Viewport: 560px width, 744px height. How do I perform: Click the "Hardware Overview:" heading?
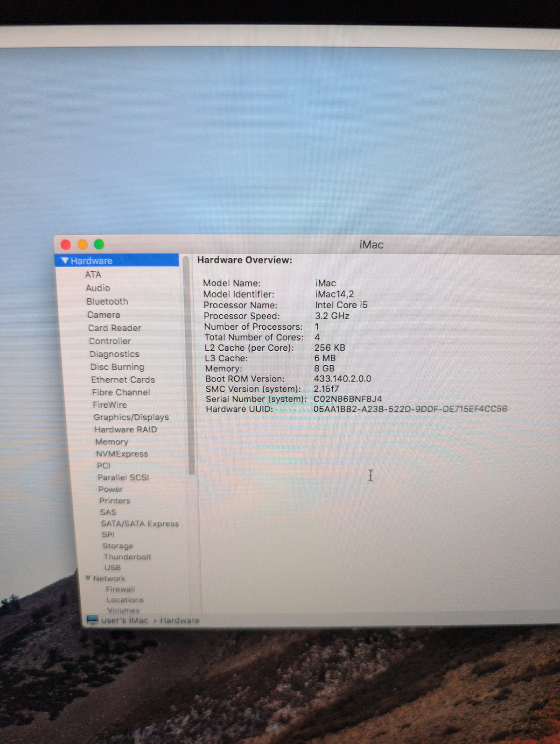pyautogui.click(x=245, y=260)
